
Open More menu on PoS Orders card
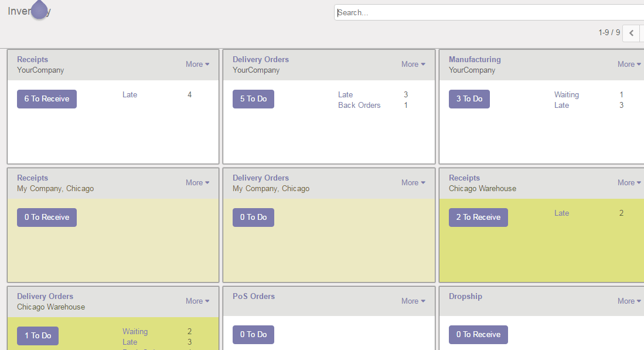pos(413,301)
